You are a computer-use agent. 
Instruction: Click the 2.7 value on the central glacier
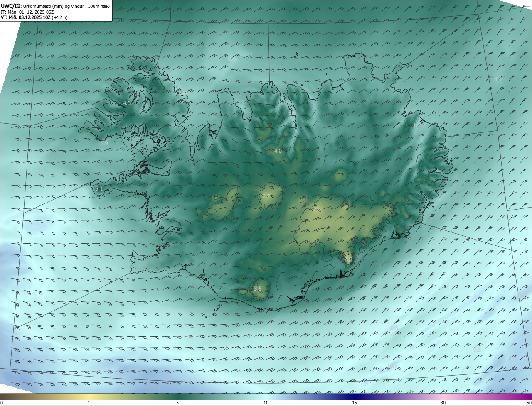[x=266, y=196]
